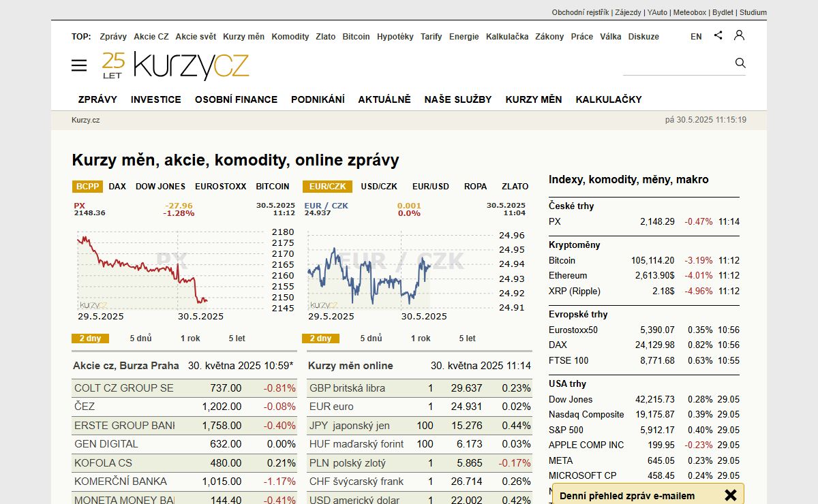Open the Diskuze top link
Screen dimensions: 818x504
pos(643,37)
